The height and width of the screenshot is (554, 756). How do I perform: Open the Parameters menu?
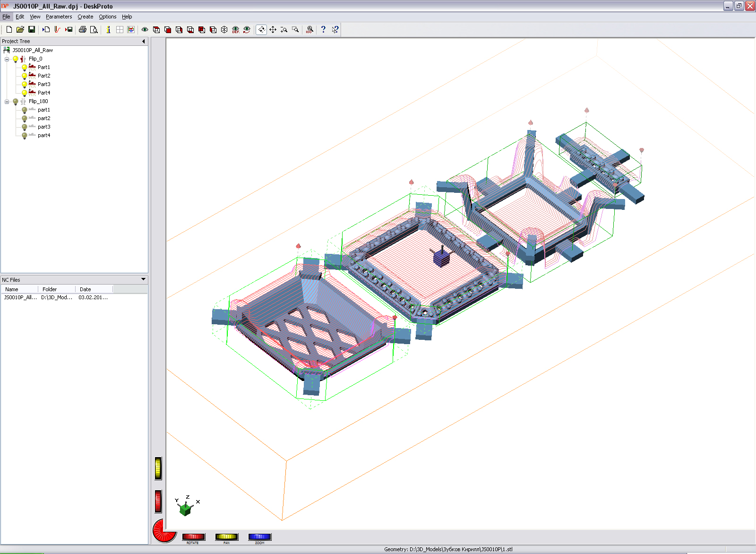point(59,17)
